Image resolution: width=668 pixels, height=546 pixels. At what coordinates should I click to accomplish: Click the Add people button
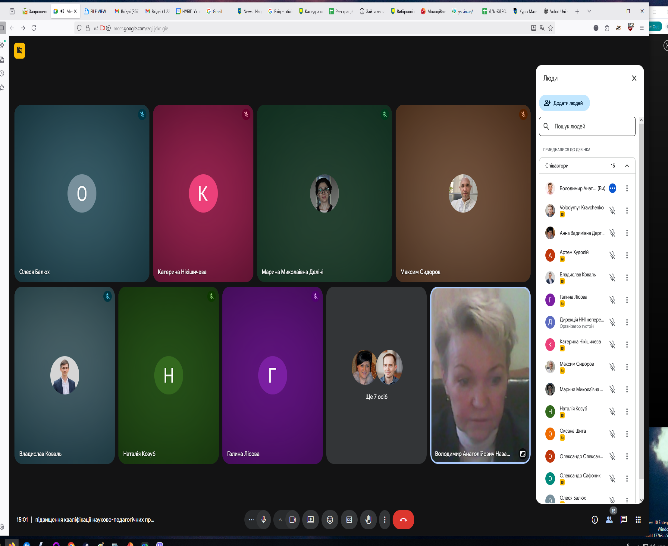tap(564, 103)
